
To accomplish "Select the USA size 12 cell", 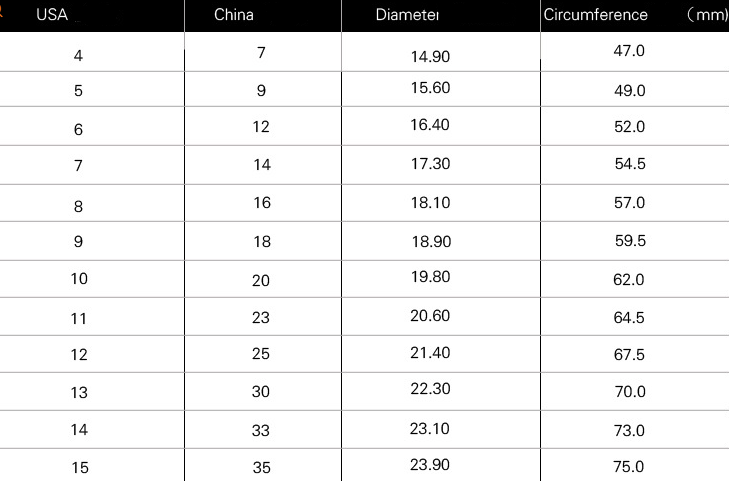I will tap(79, 355).
